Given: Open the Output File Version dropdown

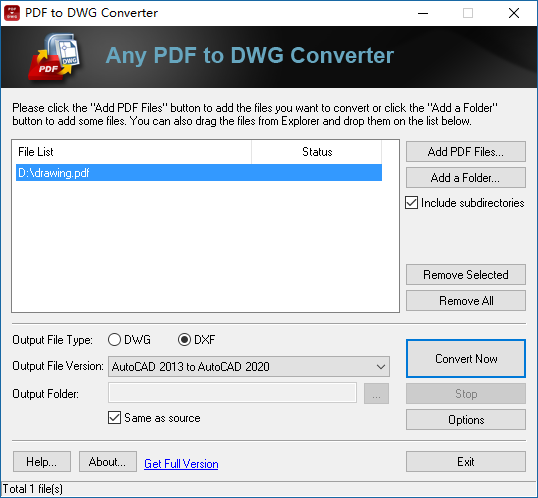Looking at the screenshot, I should point(249,367).
